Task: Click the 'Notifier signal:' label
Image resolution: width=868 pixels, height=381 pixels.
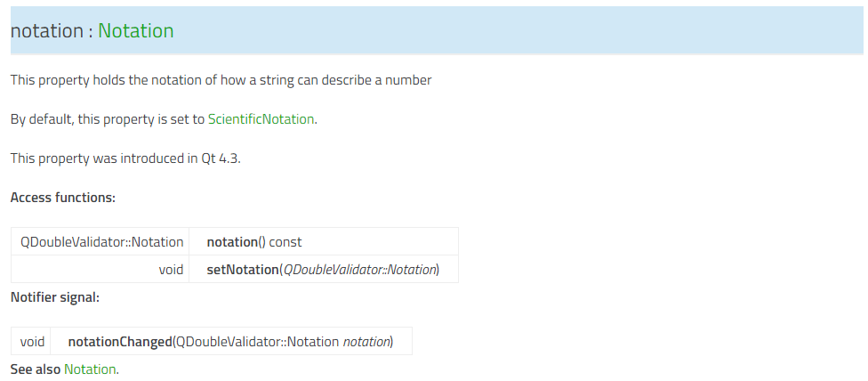Action: point(54,297)
